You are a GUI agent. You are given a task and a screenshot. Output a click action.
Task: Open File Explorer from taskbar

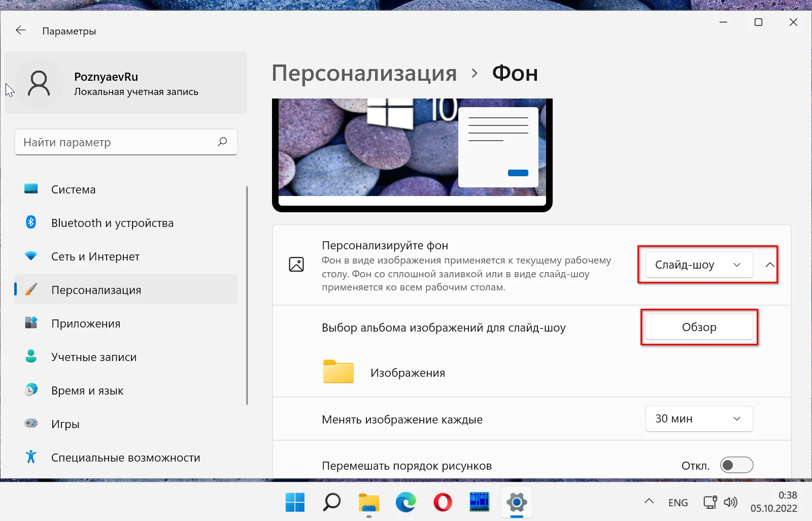click(369, 502)
